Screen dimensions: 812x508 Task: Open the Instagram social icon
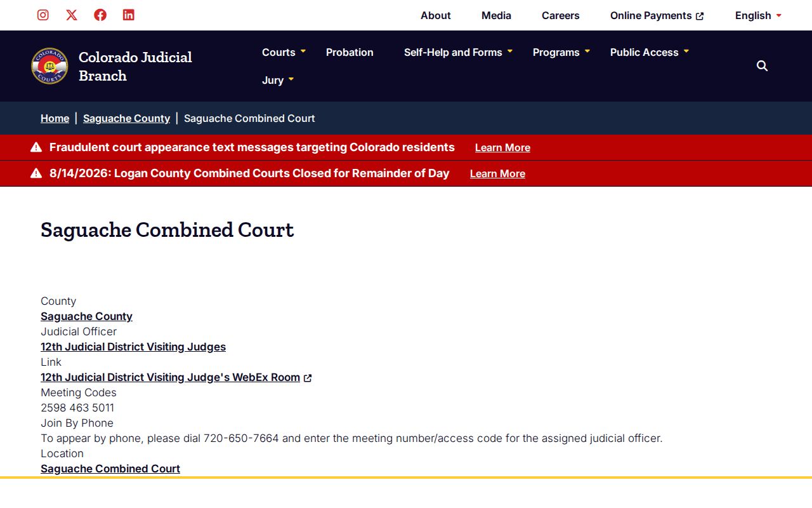pyautogui.click(x=43, y=15)
